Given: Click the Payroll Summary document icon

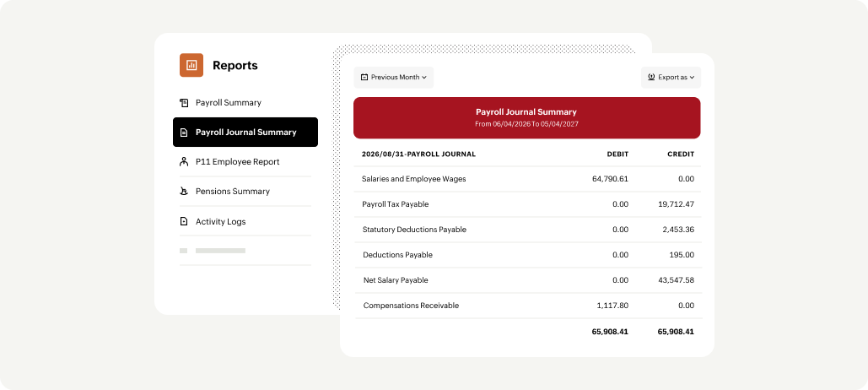Looking at the screenshot, I should click(x=184, y=103).
